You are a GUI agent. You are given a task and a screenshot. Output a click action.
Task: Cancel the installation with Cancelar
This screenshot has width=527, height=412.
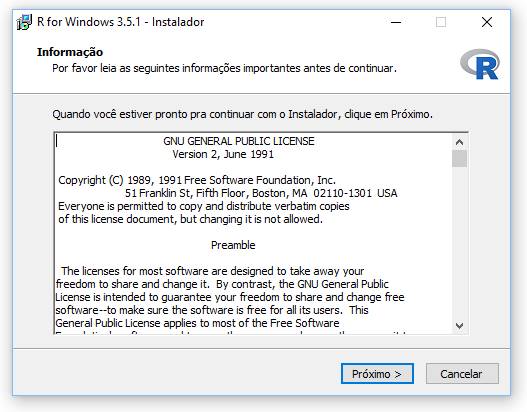tap(462, 374)
